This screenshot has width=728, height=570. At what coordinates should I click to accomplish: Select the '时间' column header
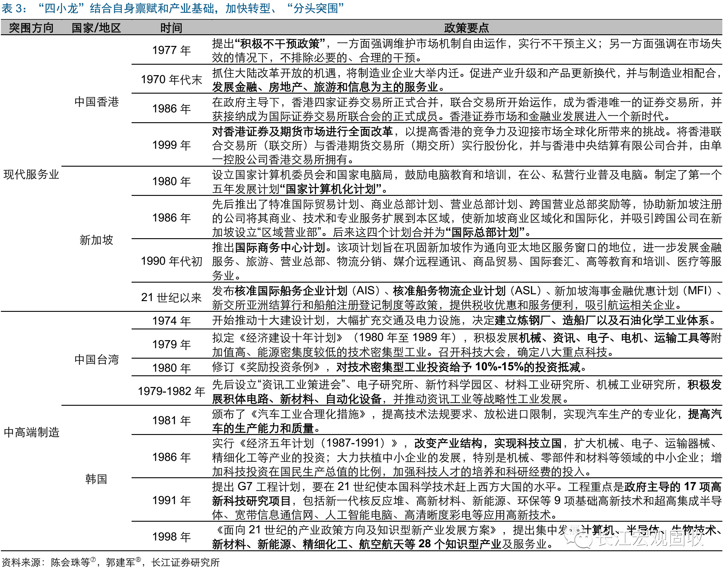171,28
